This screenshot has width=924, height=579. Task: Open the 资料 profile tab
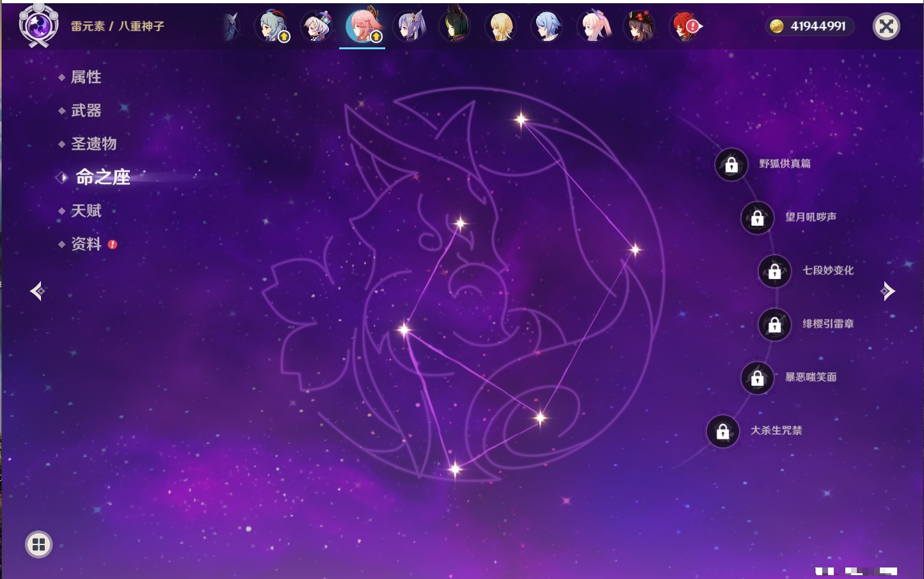(x=86, y=244)
